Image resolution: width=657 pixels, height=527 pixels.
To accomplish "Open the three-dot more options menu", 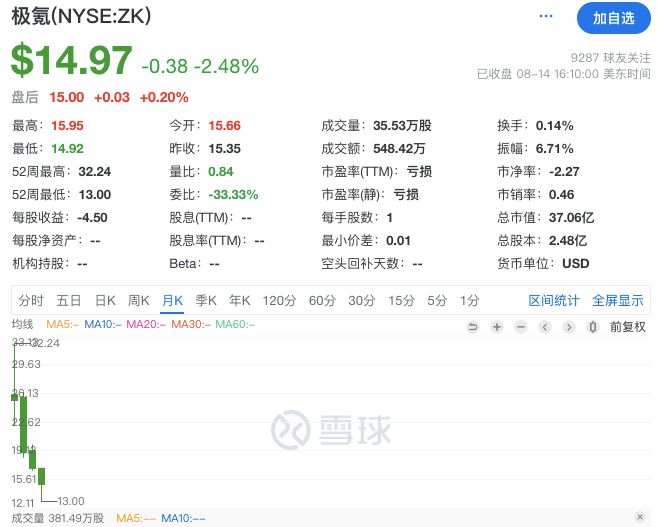I will tap(546, 16).
